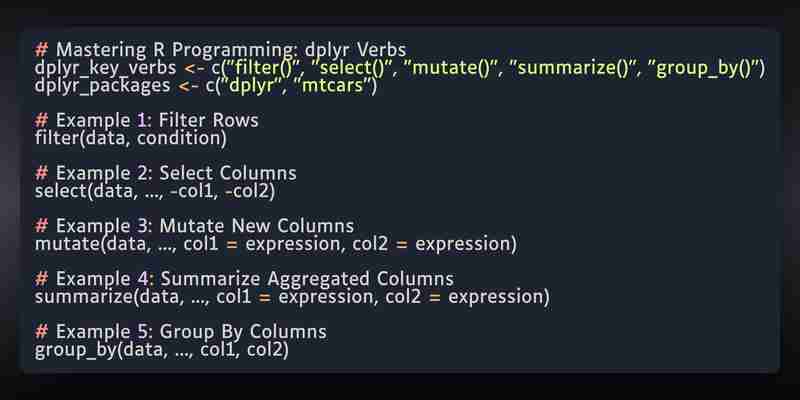Click the dplyr_packages variable name
Image resolution: width=800 pixels, height=400 pixels.
tap(102, 86)
